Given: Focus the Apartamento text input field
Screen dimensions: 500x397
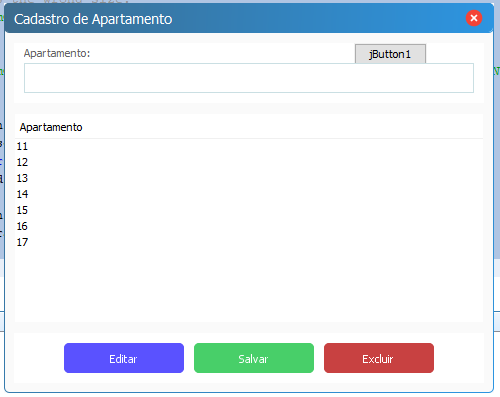Looking at the screenshot, I should click(x=249, y=78).
